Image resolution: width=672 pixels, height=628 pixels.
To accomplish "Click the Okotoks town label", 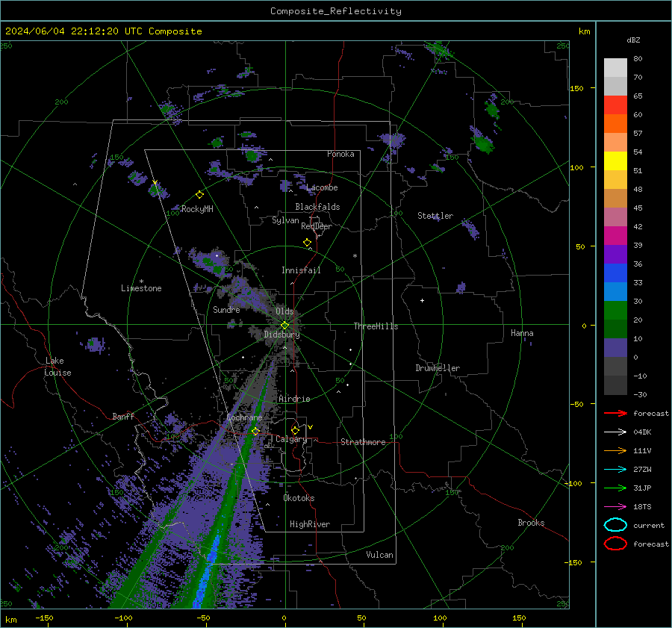I will click(x=299, y=498).
